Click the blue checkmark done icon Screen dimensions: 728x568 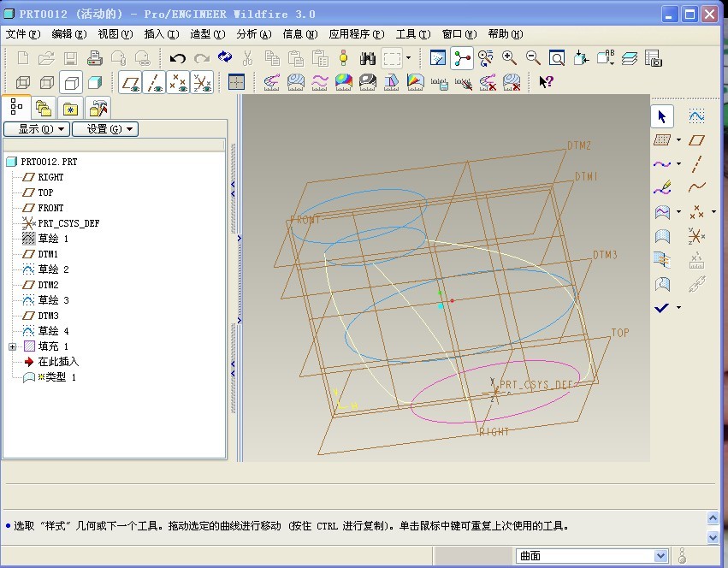(x=661, y=307)
